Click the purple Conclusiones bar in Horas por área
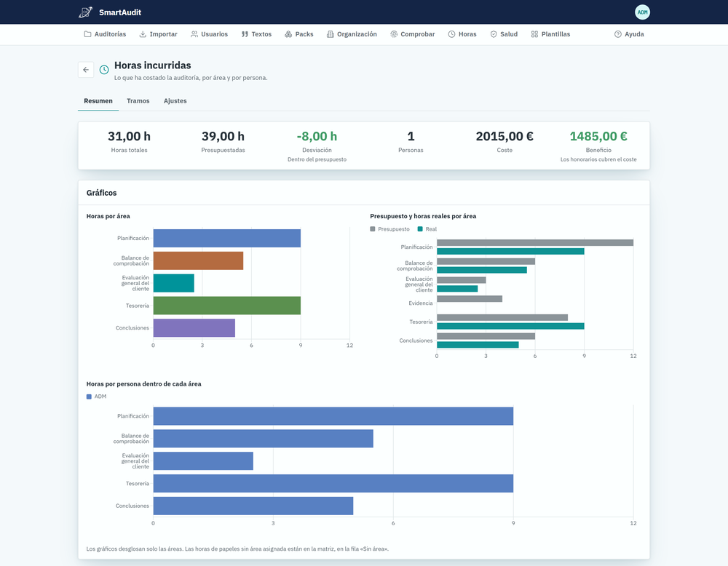The width and height of the screenshot is (728, 566). click(194, 327)
